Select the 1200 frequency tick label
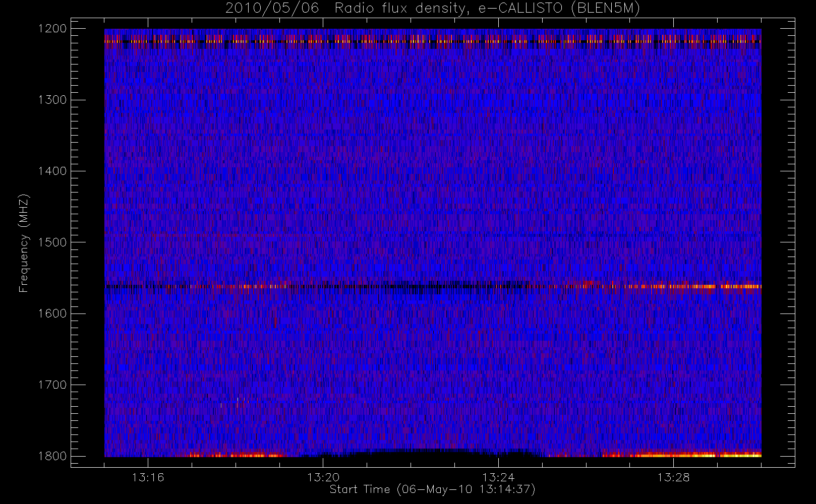 point(52,29)
